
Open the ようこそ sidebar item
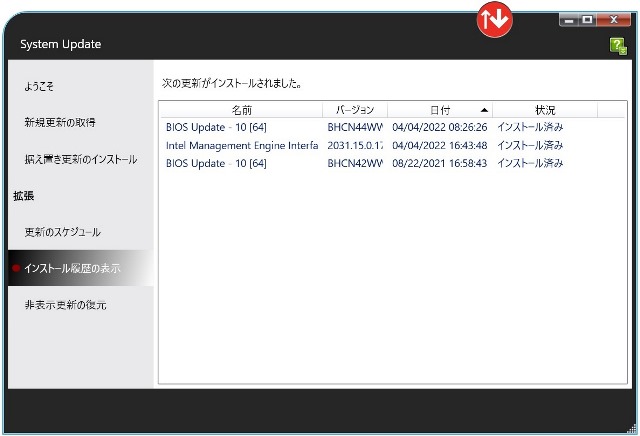click(39, 86)
